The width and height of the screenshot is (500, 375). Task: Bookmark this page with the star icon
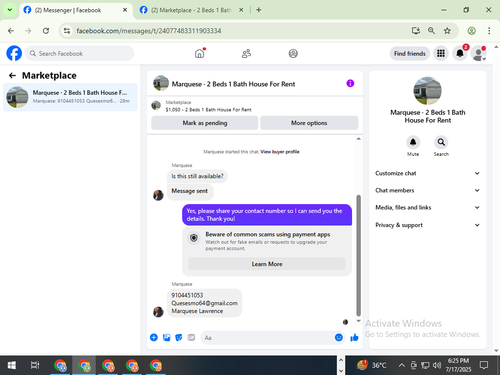pos(447,31)
